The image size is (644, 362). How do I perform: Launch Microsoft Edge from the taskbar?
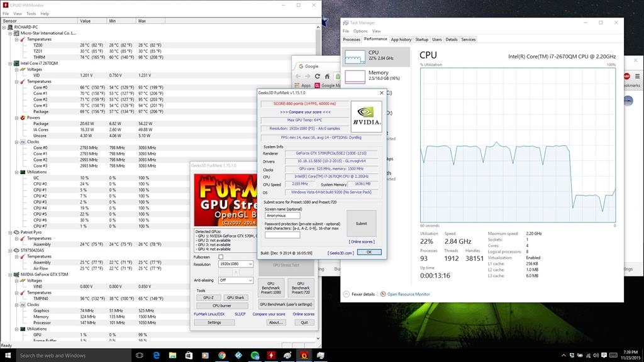156,356
